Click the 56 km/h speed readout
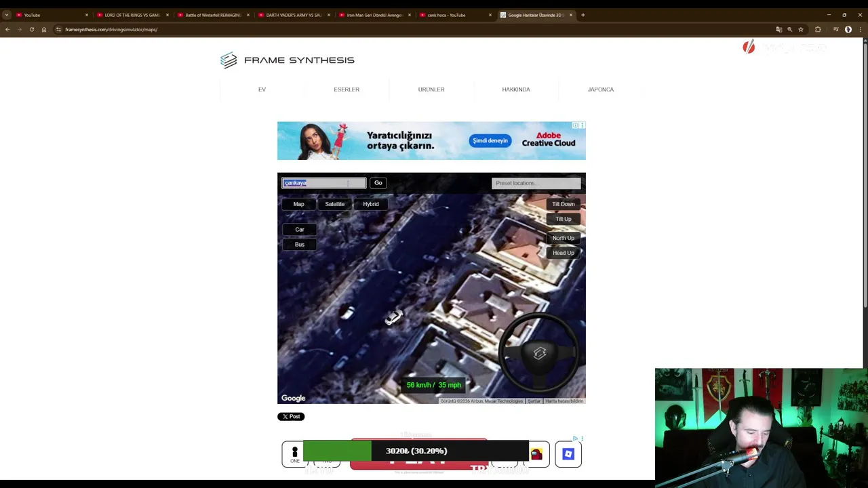Viewport: 868px width, 488px height. (434, 385)
